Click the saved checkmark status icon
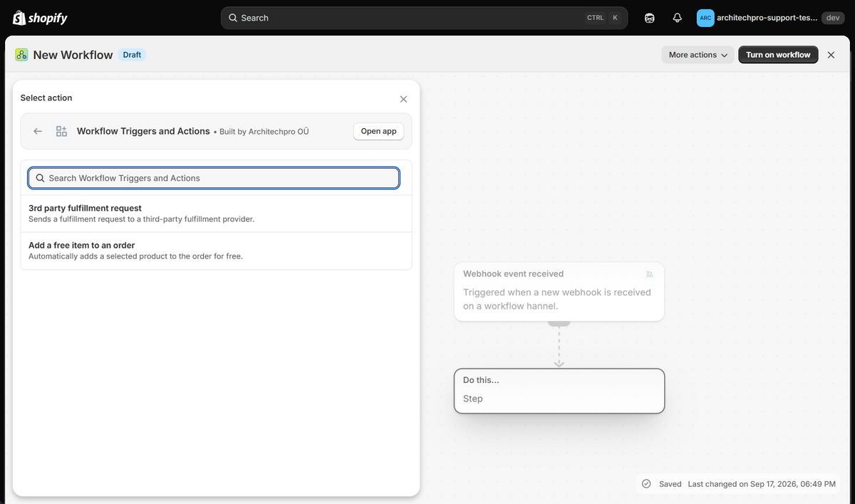 click(646, 483)
